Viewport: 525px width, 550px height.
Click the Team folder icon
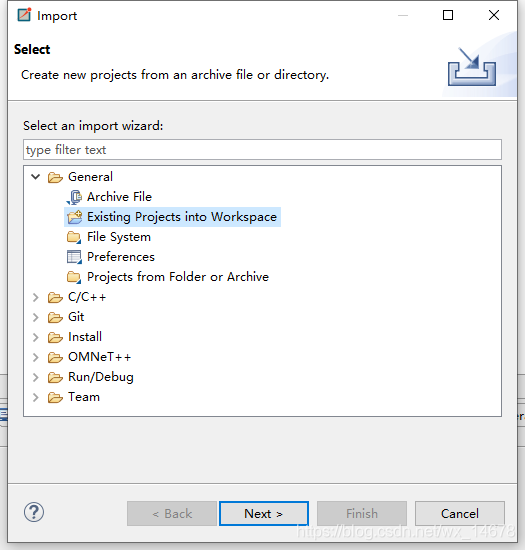pyautogui.click(x=55, y=397)
